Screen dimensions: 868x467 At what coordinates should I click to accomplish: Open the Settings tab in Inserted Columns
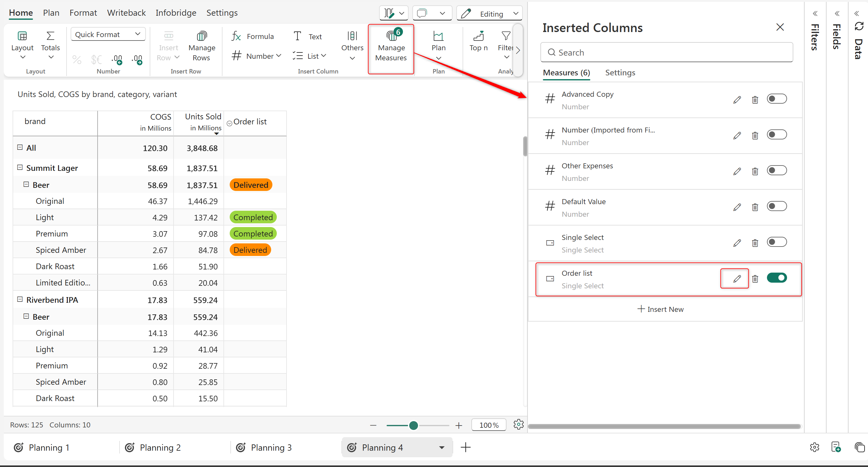click(620, 73)
